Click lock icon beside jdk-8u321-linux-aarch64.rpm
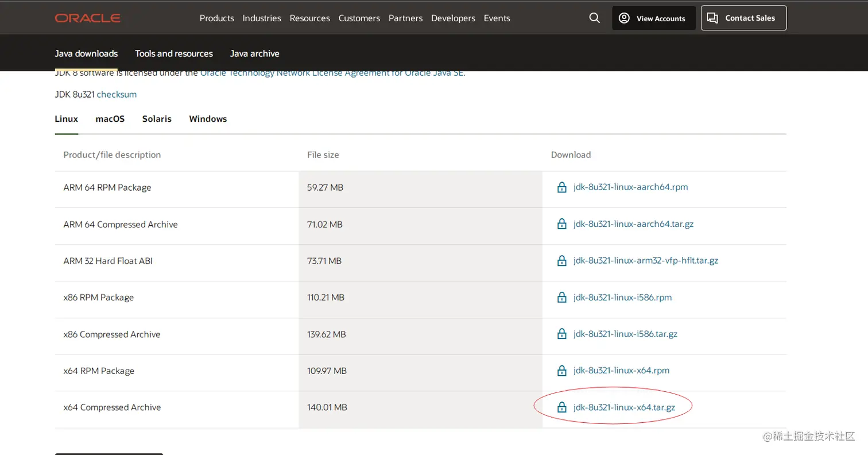The width and height of the screenshot is (868, 455). (562, 187)
